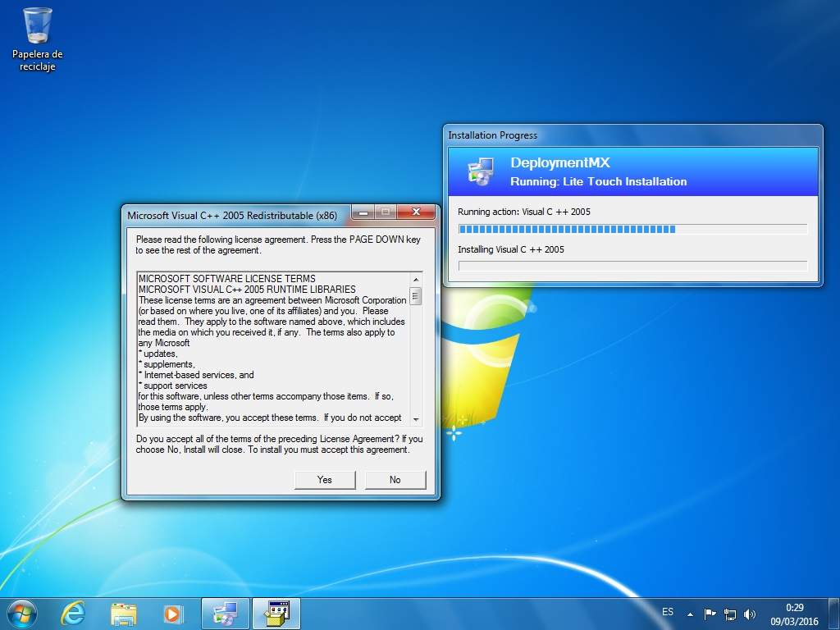Open Windows Explorer folder icon in taskbar
The width and height of the screenshot is (840, 630).
pyautogui.click(x=124, y=613)
